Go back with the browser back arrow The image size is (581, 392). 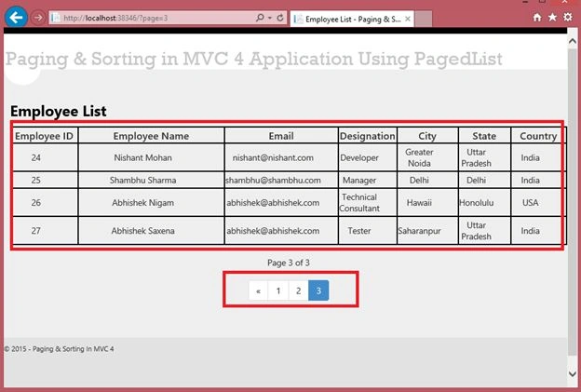(x=16, y=17)
